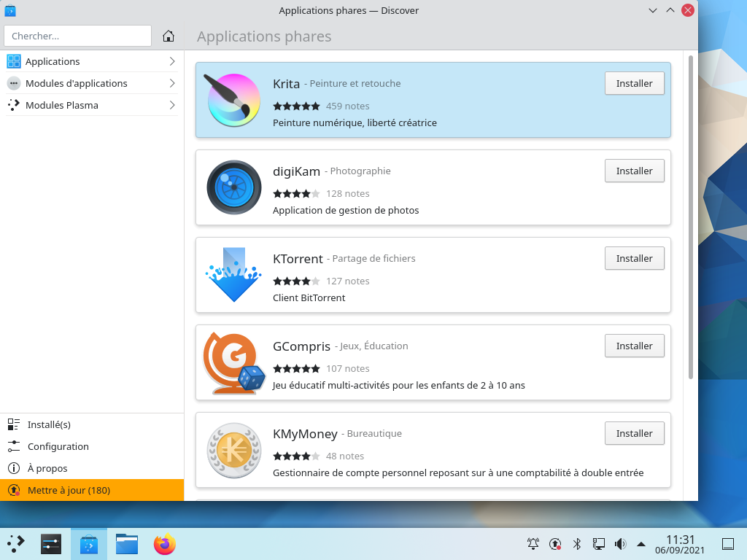Click the KMyMoney title text

click(306, 435)
